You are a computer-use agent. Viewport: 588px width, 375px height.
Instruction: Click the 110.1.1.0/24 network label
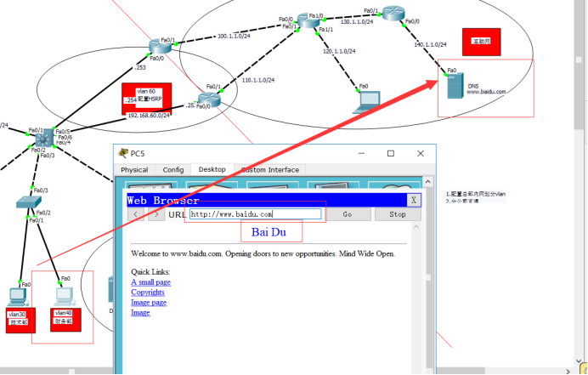[258, 80]
